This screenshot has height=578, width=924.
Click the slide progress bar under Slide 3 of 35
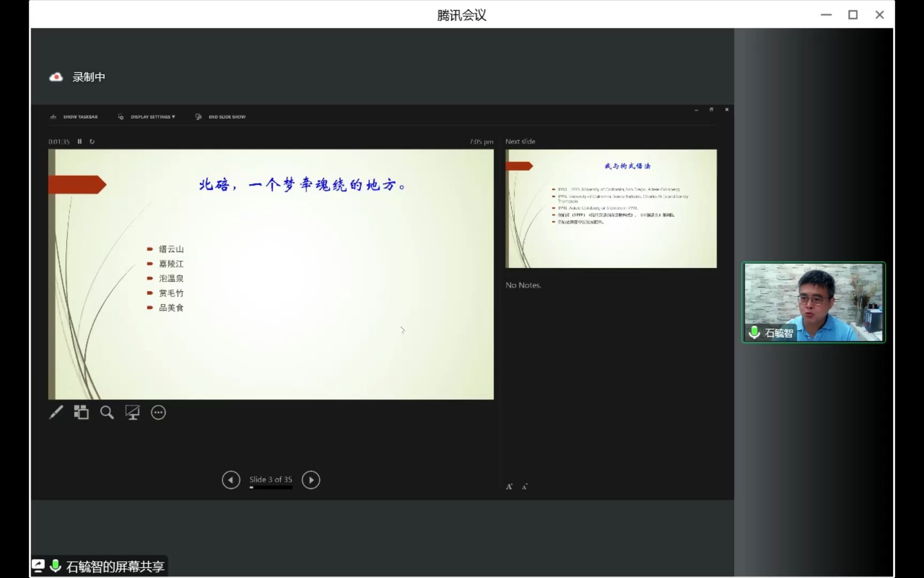point(271,488)
